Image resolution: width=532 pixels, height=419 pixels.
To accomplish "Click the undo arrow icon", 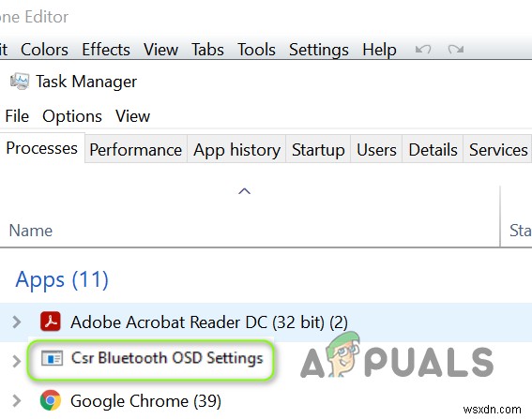I will click(423, 50).
